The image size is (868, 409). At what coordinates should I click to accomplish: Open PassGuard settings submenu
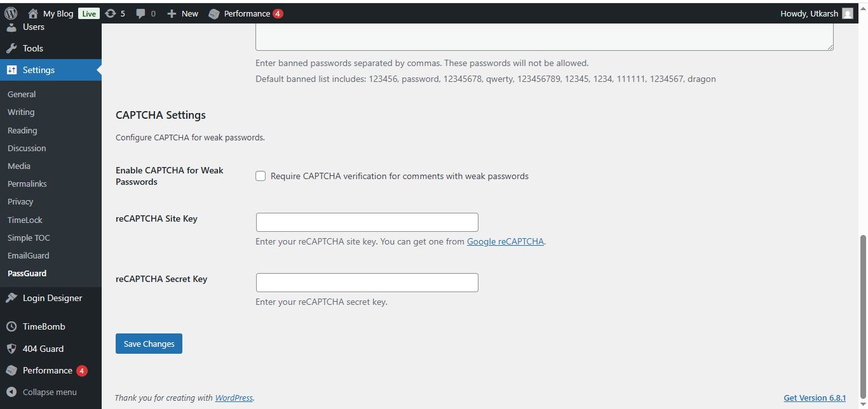point(27,273)
